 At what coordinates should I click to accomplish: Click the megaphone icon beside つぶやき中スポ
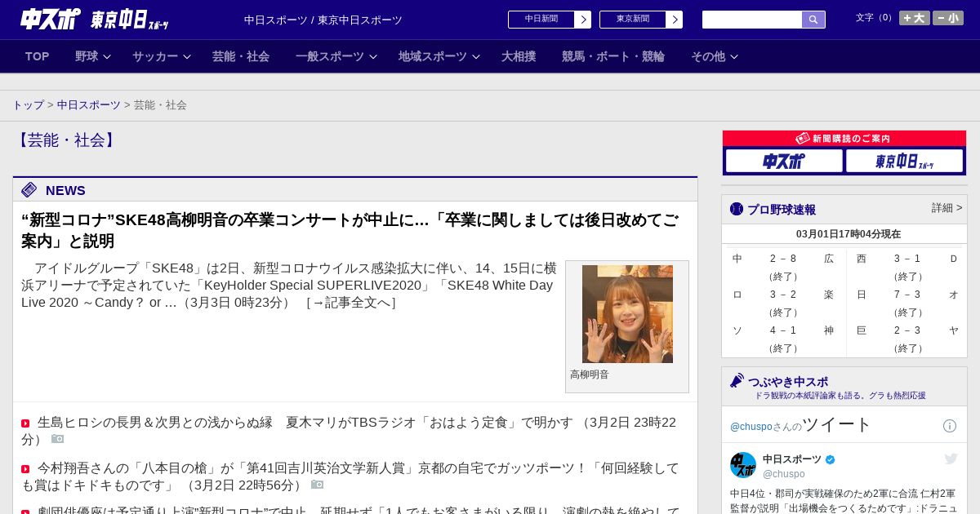tap(737, 380)
